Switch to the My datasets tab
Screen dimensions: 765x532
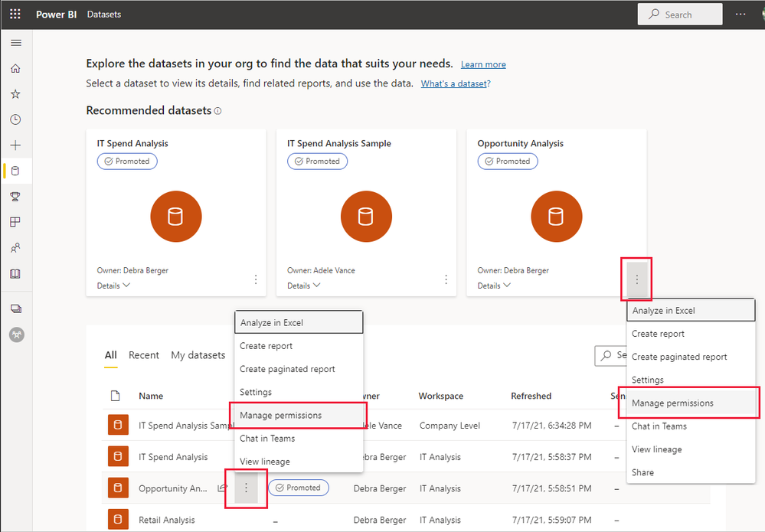point(198,355)
